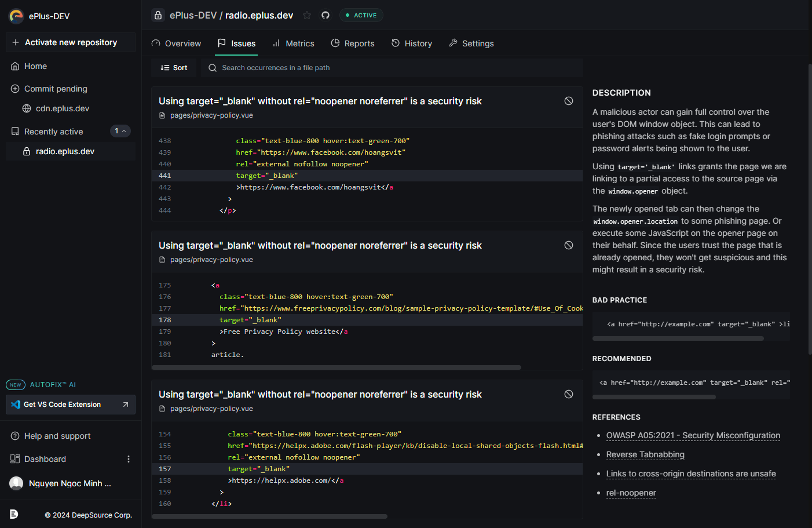The width and height of the screenshot is (812, 528).
Task: Open the Settings tab
Action: [471, 43]
